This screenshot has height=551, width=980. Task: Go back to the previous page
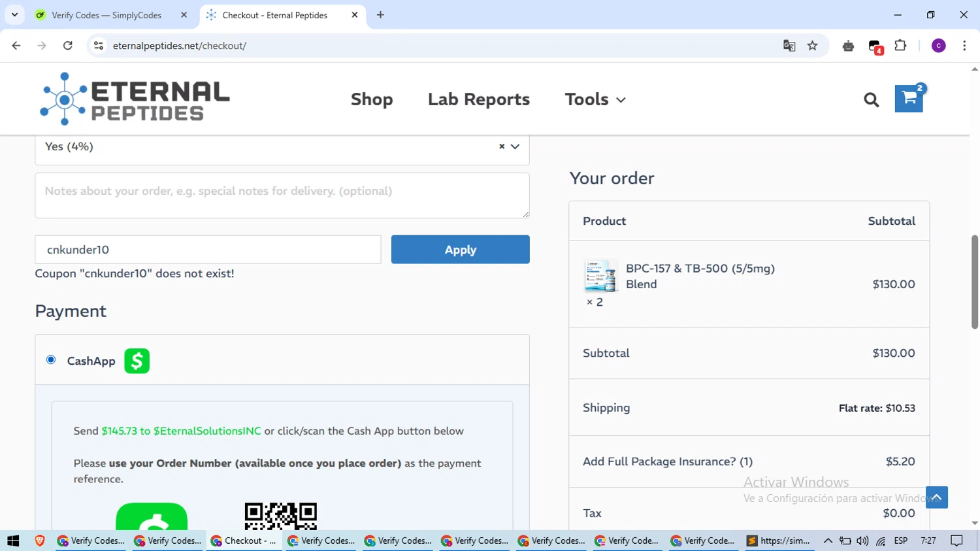click(x=16, y=46)
